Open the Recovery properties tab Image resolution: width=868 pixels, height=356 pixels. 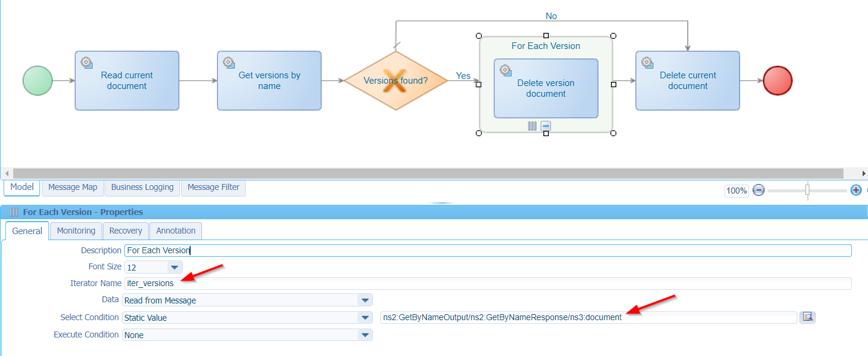pos(126,231)
